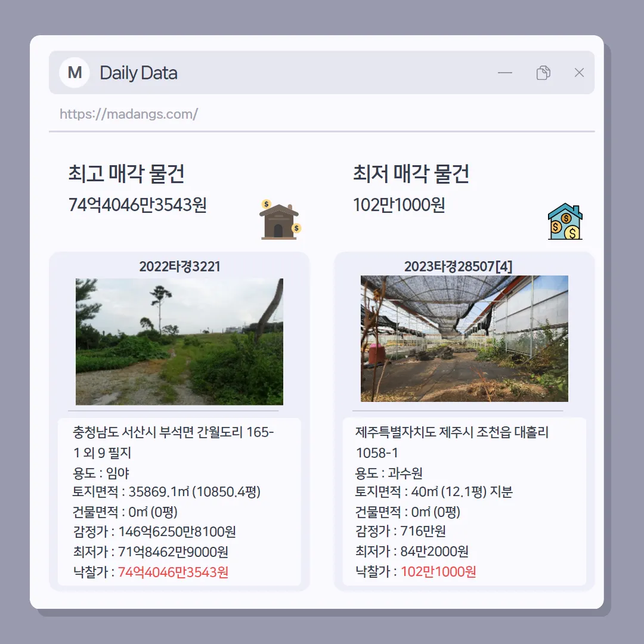
Task: Click the 최저 매각 물건 heading
Action: pyautogui.click(x=411, y=174)
